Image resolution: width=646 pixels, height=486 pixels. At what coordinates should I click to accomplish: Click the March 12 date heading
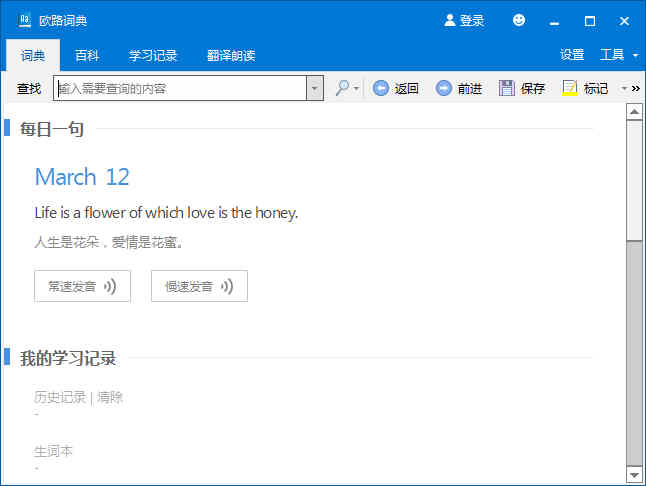[x=82, y=177]
